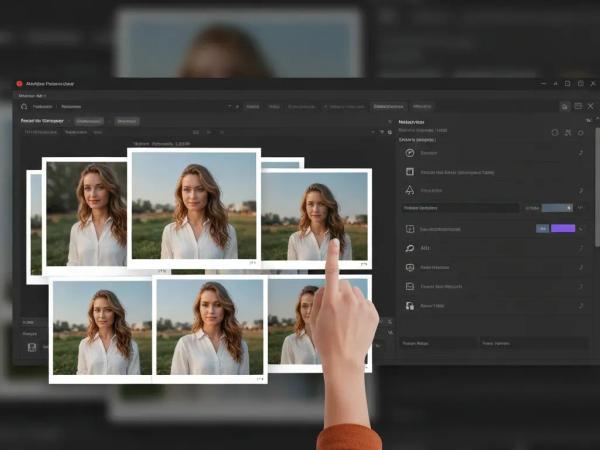Click the purple color swatch in right panel

point(563,228)
